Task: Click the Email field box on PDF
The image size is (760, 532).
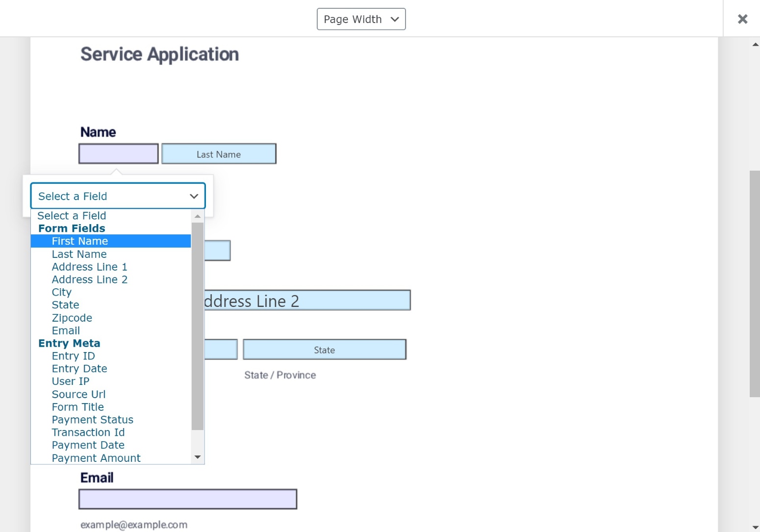Action: coord(188,499)
